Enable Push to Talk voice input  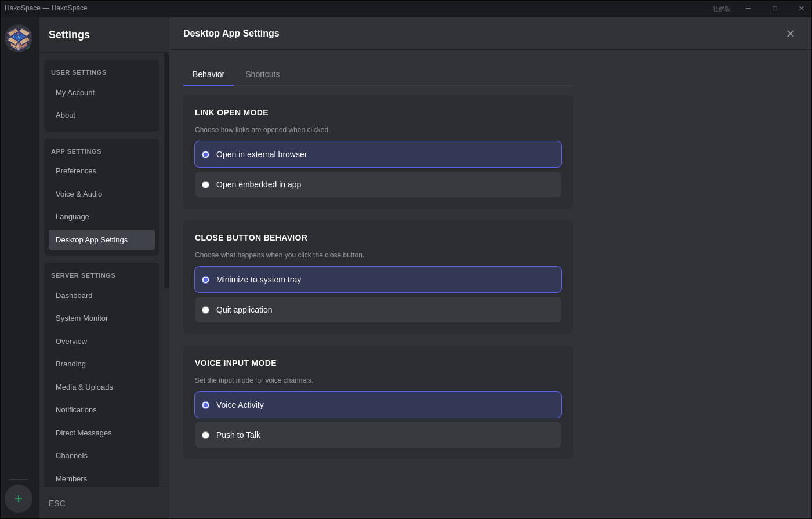click(378, 435)
